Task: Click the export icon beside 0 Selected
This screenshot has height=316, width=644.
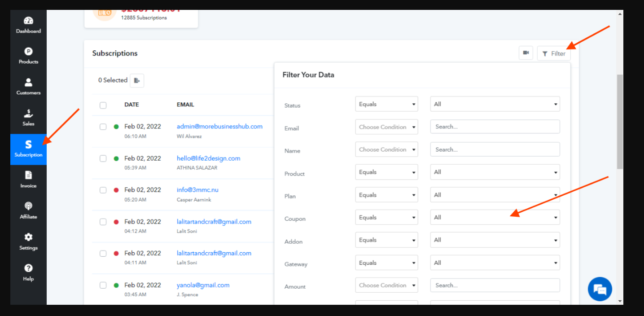Action: 137,80
